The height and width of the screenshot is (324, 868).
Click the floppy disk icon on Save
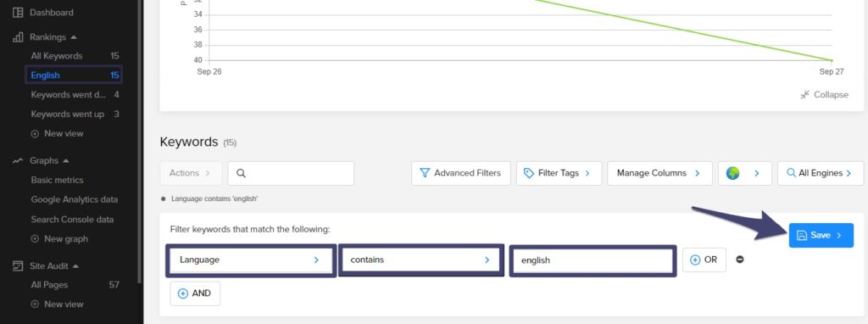[801, 236]
